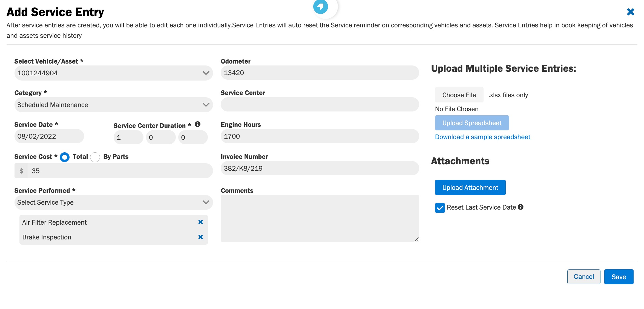Click the Service Date field
This screenshot has height=309, width=644.
pos(49,136)
